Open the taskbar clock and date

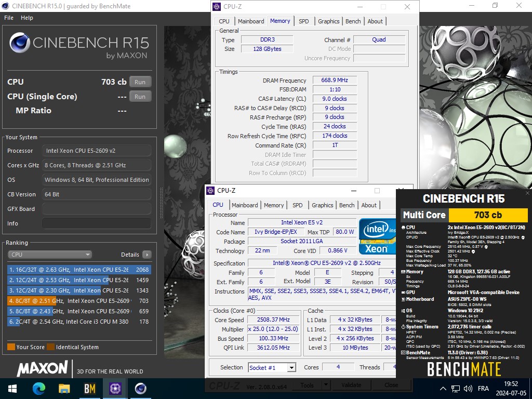tap(511, 389)
